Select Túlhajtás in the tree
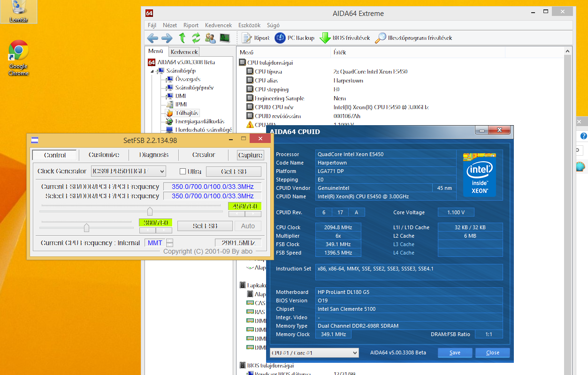Viewport: 588px width, 375px height. point(187,113)
